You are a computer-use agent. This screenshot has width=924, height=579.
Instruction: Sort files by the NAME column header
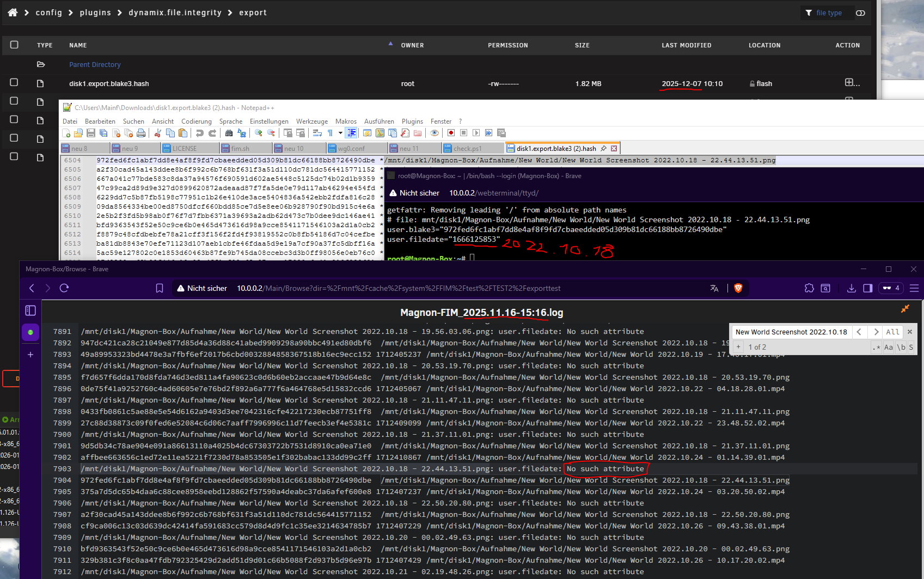pos(78,45)
